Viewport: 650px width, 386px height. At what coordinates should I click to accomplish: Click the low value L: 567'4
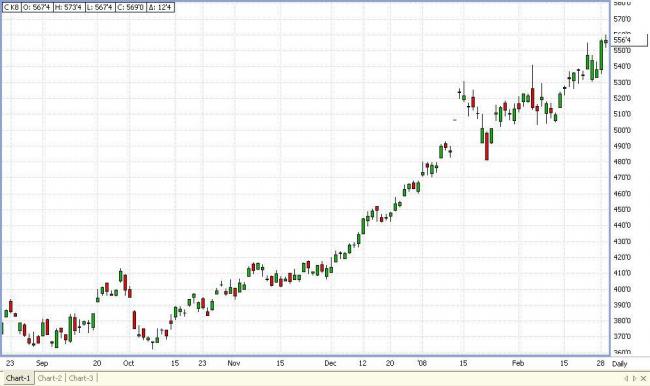pos(100,7)
